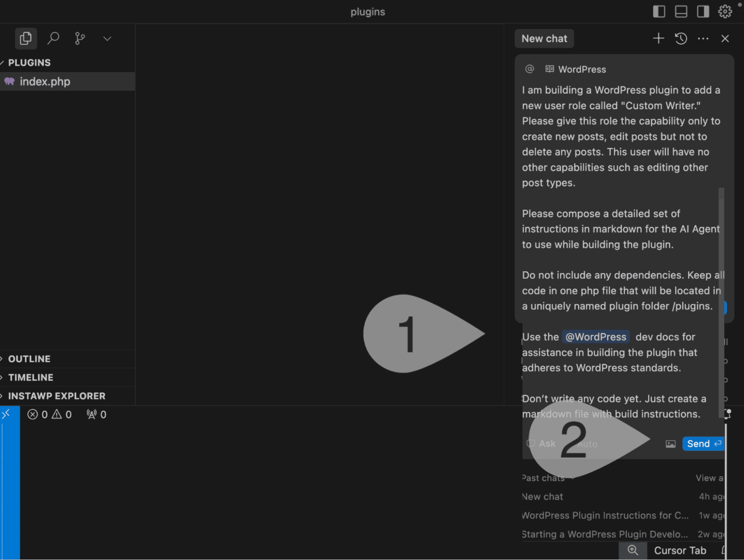
Task: Expand the TIMELINE section
Action: coord(31,377)
